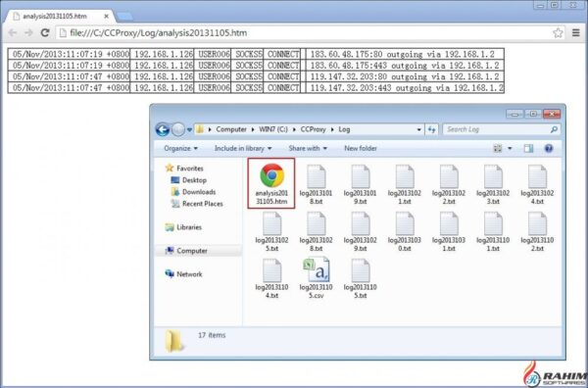Close the analysis20131105.htm tab
Viewport: 588px width, 388px height.
tap(106, 16)
